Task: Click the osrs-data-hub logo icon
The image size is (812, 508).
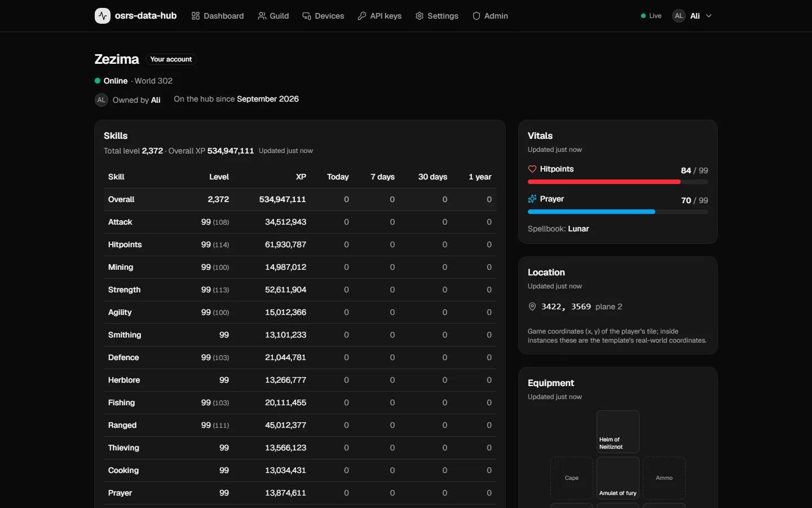Action: tap(102, 16)
